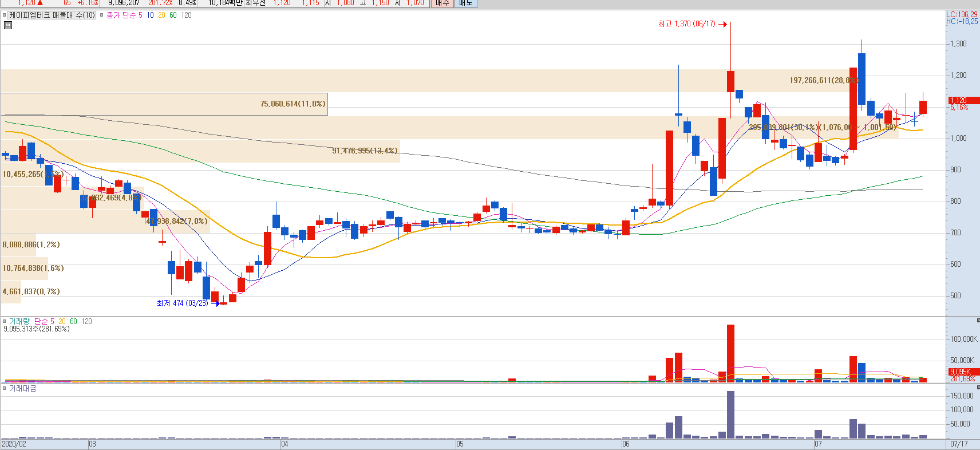Click the 1,300 price axis label
980x450 pixels.
(x=958, y=44)
